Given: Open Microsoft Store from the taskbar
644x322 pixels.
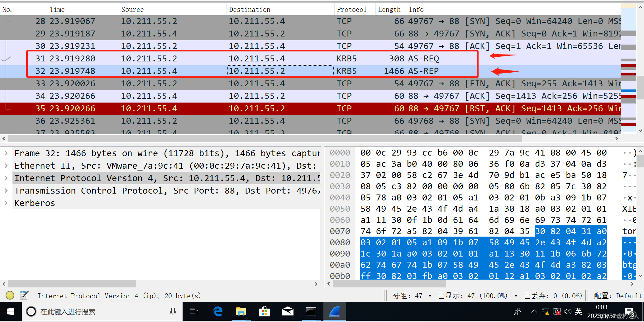Looking at the screenshot, I should 265,311.
